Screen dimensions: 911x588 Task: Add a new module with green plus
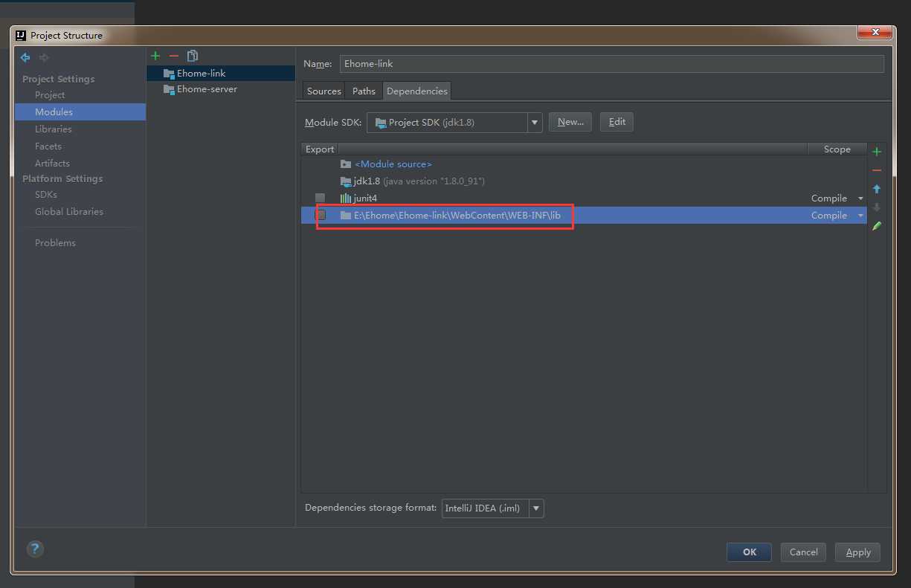tap(155, 56)
